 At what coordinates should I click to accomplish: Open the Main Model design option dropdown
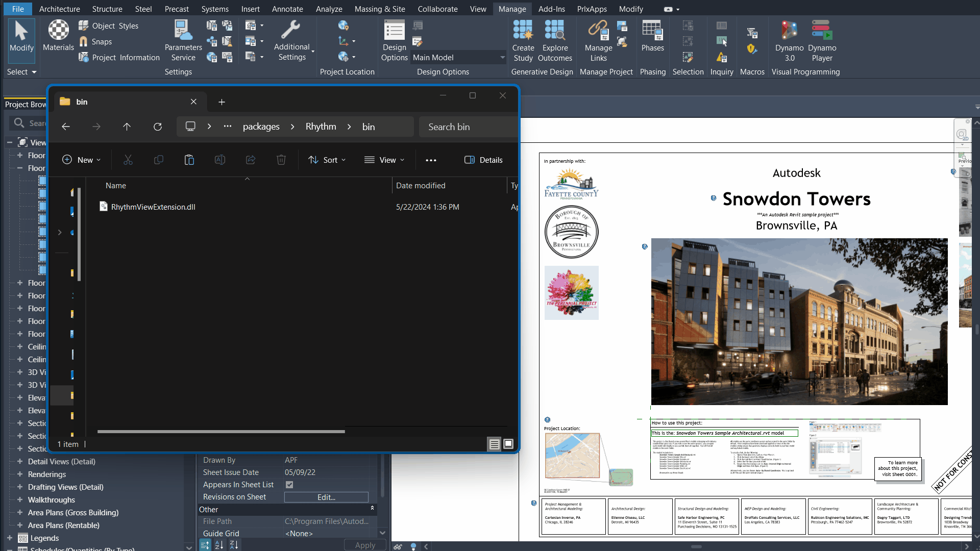502,58
